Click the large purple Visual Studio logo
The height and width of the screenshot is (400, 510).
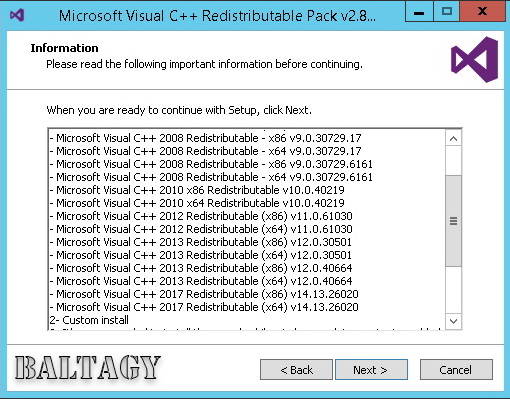(x=474, y=60)
